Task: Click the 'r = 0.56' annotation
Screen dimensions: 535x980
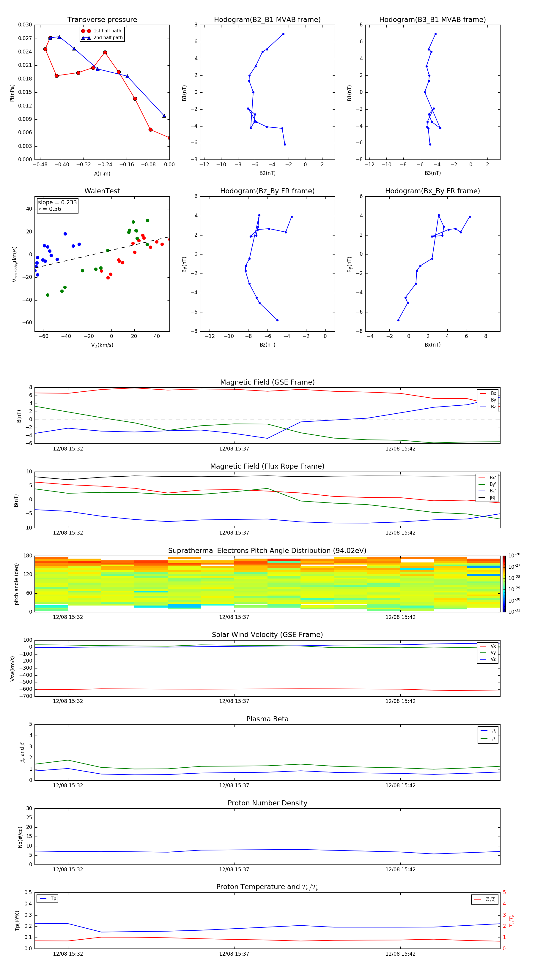Action: pyautogui.click(x=50, y=209)
